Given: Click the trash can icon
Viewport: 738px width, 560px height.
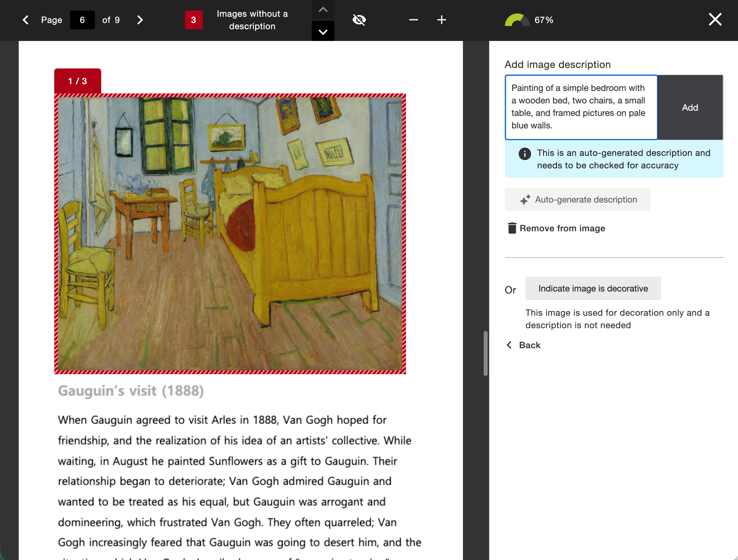Looking at the screenshot, I should point(512,228).
